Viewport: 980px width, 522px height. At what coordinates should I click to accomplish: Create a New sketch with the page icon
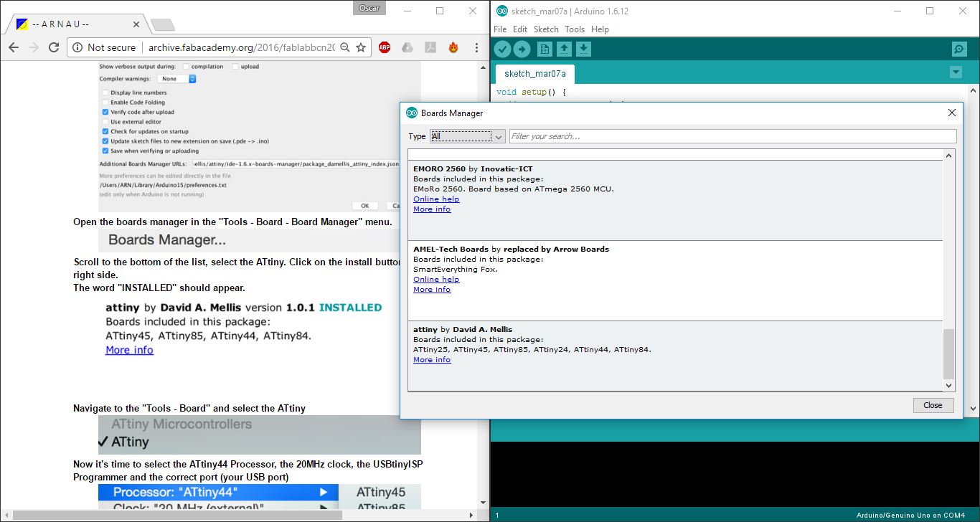click(x=545, y=49)
